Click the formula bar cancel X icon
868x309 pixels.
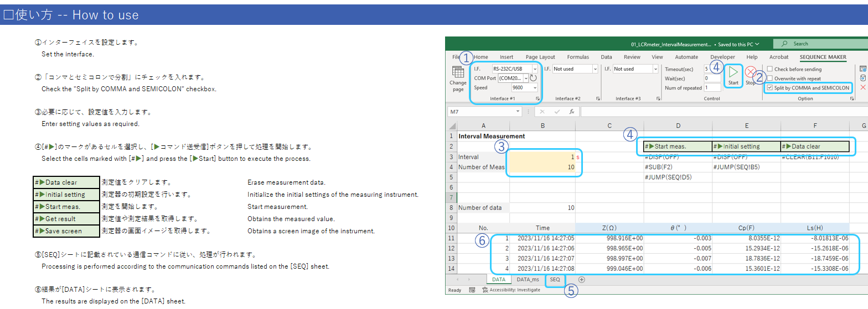pyautogui.click(x=542, y=112)
